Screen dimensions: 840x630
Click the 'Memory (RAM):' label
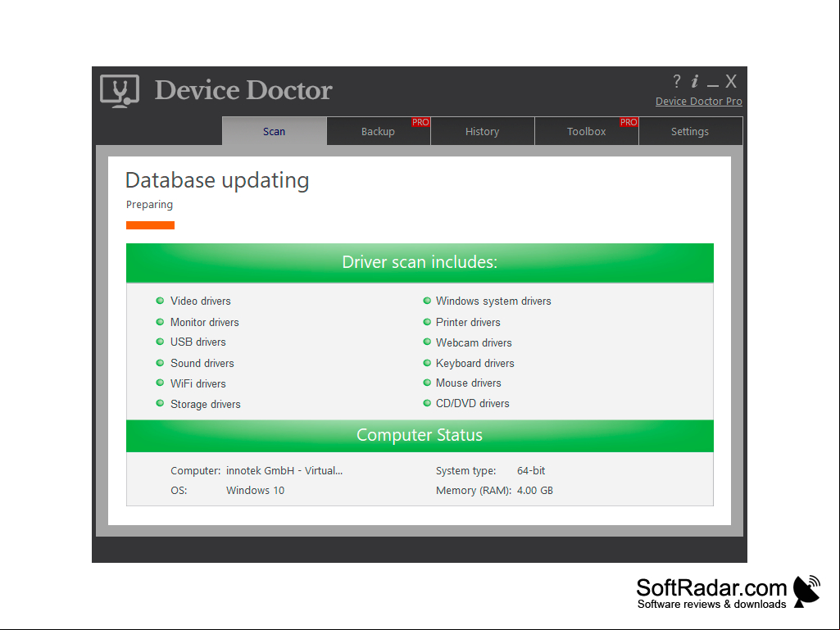[x=474, y=490]
